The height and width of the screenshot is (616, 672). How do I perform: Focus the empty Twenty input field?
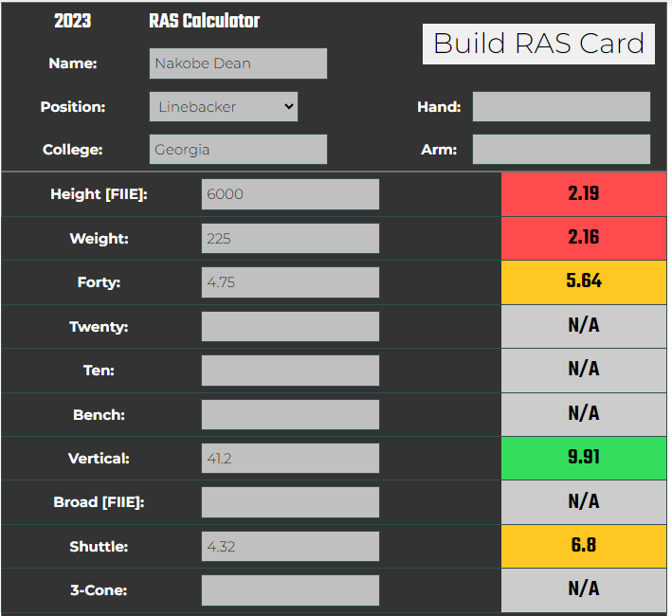[x=290, y=326]
